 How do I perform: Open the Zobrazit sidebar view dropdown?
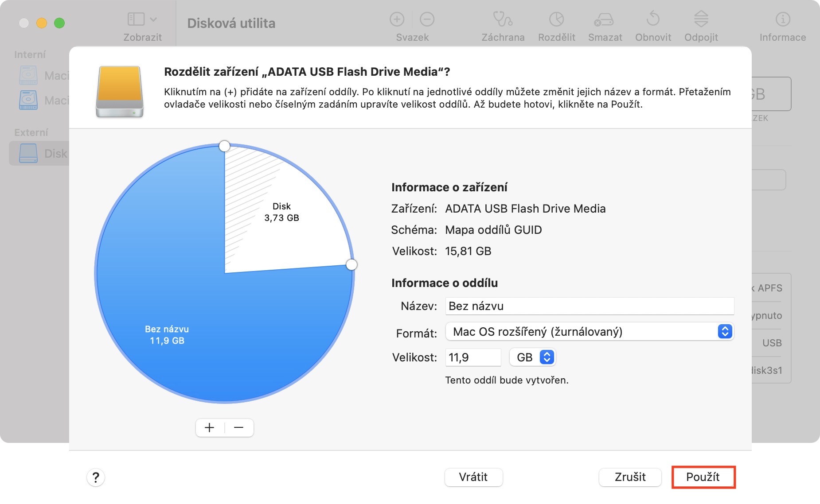(x=142, y=19)
